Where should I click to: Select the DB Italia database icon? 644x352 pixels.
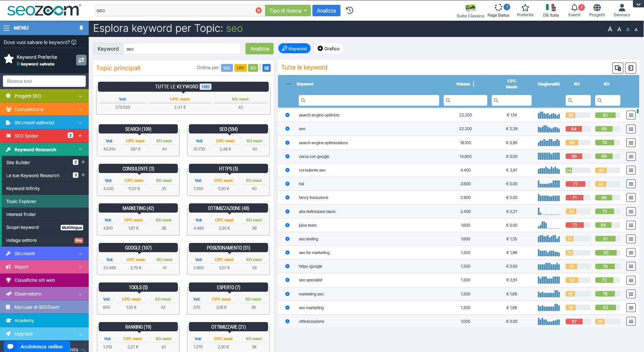coord(551,8)
